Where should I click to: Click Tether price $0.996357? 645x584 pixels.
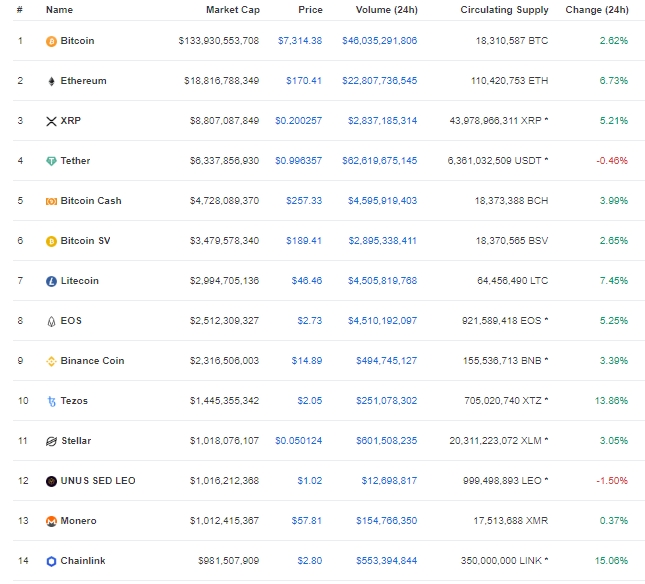(x=299, y=160)
